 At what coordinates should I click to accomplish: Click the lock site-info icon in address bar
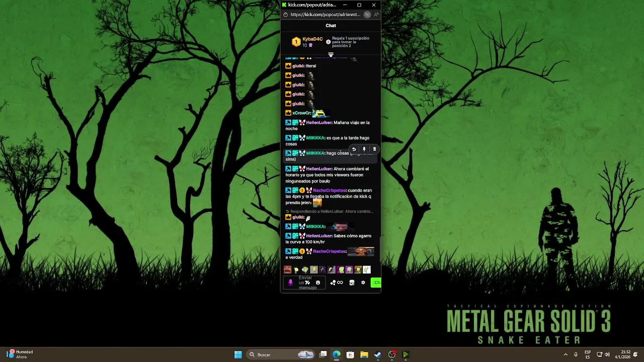point(286,15)
